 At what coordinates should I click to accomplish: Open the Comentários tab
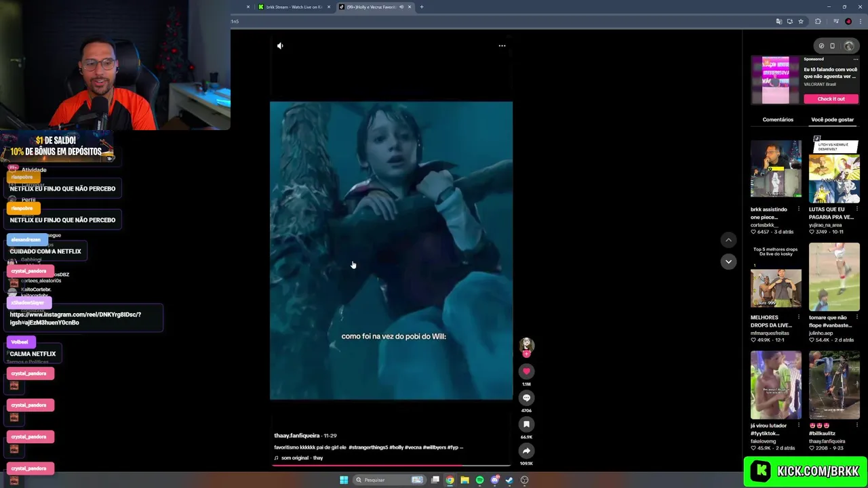tap(778, 119)
